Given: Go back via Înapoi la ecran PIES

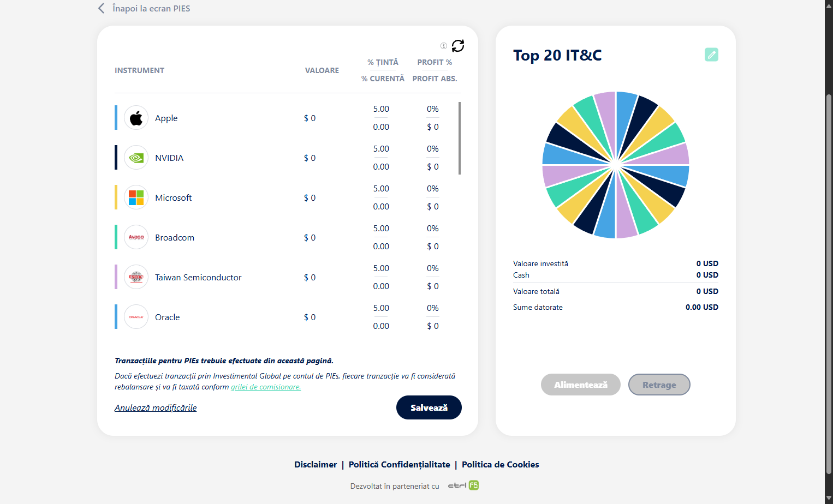Looking at the screenshot, I should [x=151, y=8].
